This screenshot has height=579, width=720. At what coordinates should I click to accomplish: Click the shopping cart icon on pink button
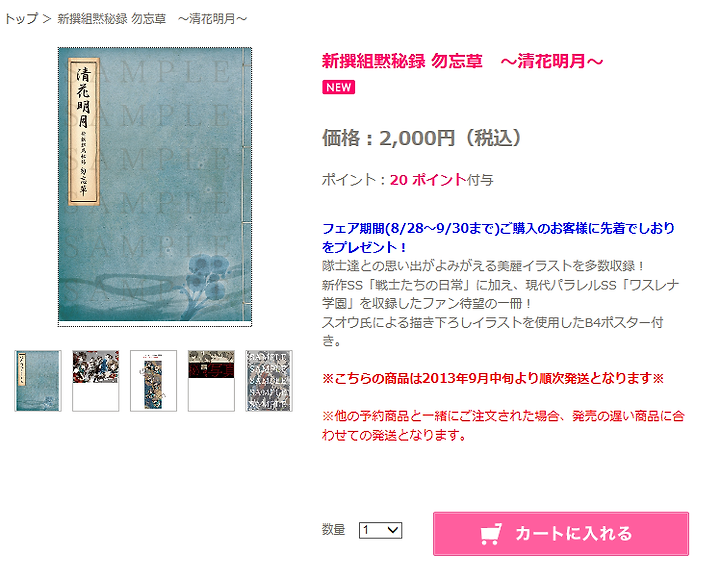coord(491,534)
